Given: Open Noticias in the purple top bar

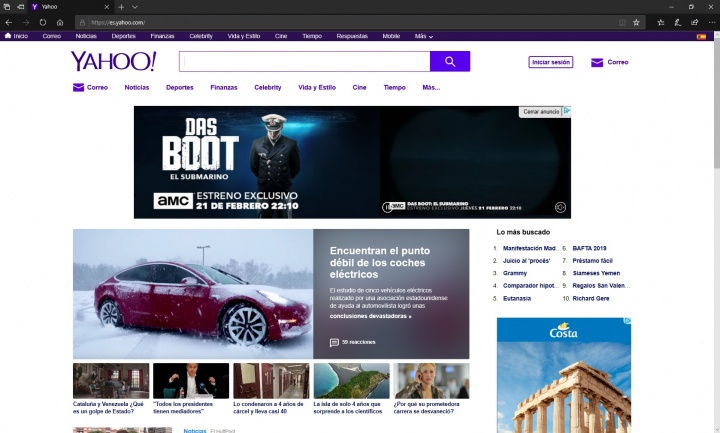Looking at the screenshot, I should (86, 36).
